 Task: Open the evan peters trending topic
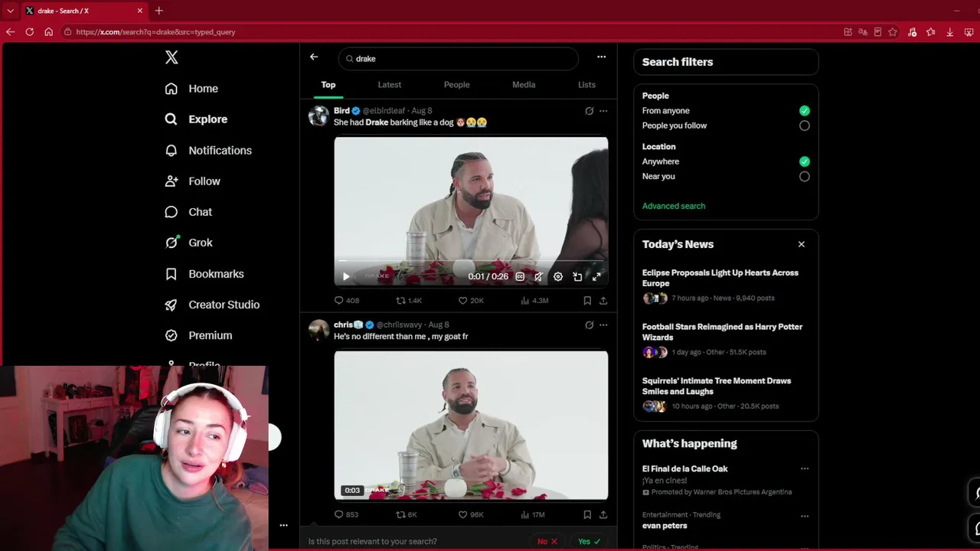(x=665, y=526)
